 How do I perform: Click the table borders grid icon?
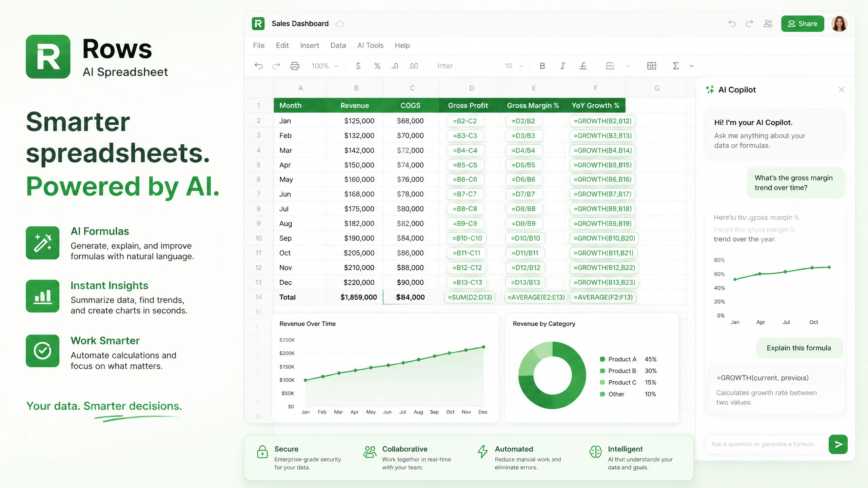click(x=651, y=66)
